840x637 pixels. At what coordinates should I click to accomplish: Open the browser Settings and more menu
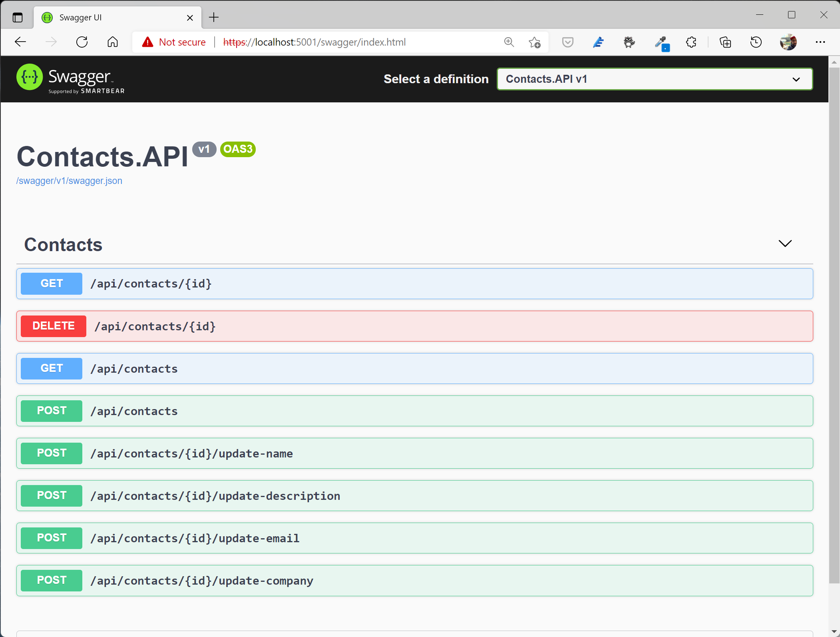point(820,42)
